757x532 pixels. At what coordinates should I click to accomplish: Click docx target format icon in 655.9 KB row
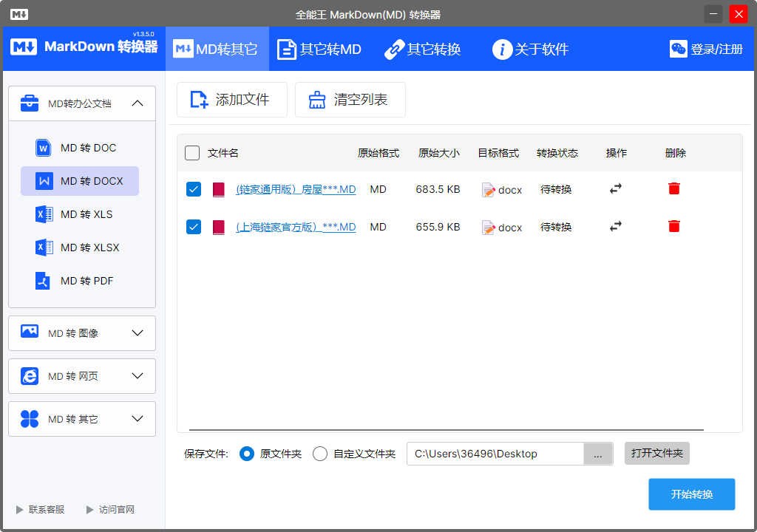click(x=489, y=228)
